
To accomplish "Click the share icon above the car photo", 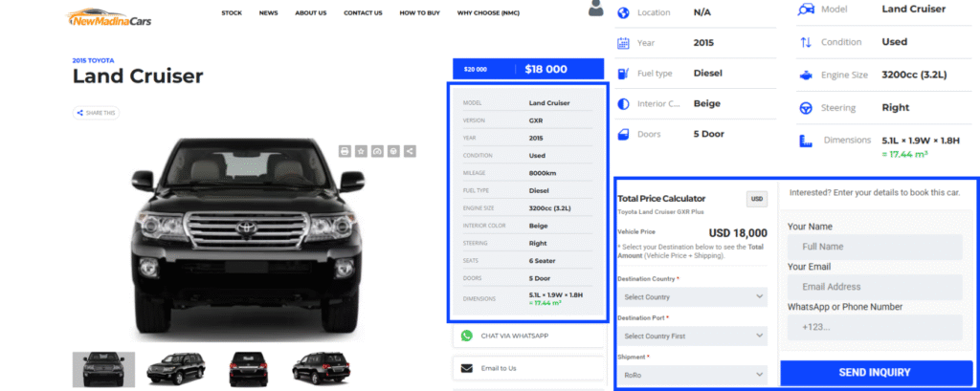I will [x=410, y=151].
